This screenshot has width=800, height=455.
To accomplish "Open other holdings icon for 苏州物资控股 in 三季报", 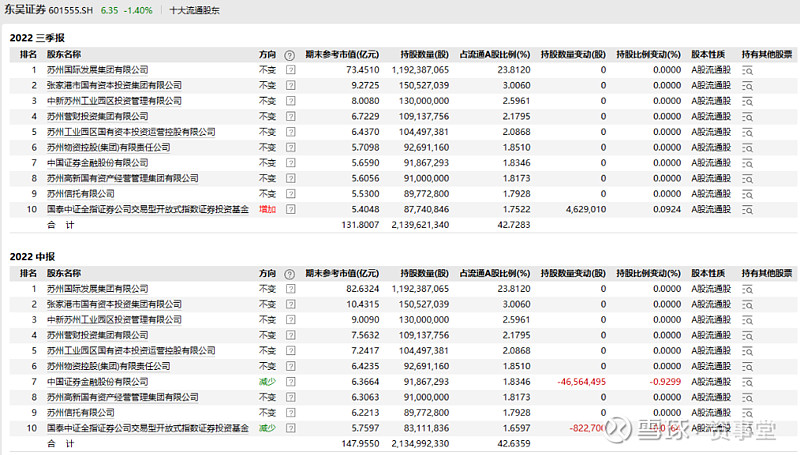I will click(x=747, y=148).
